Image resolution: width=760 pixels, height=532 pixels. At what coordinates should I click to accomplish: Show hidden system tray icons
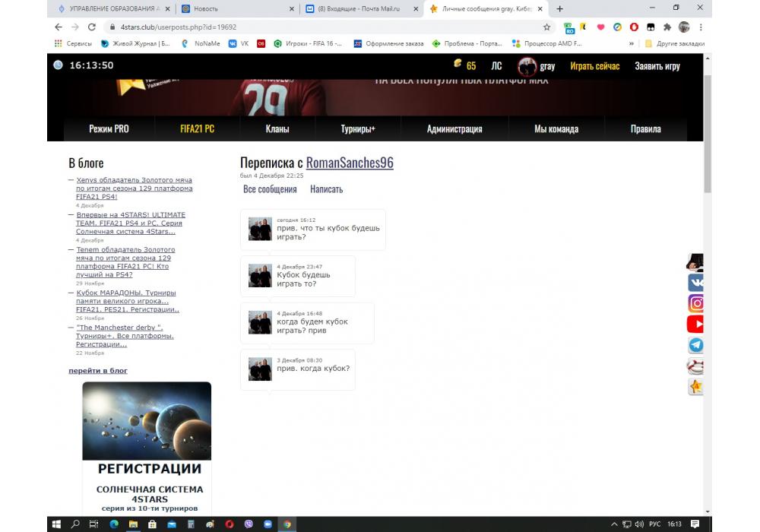click(x=614, y=524)
